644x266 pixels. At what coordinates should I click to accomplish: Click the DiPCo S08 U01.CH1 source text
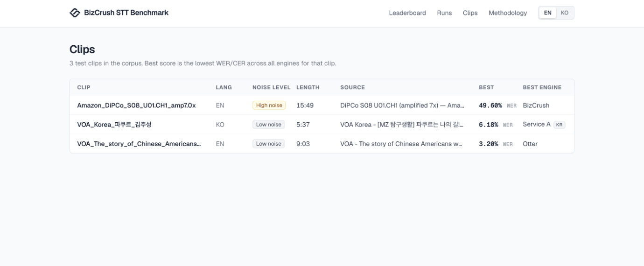tap(402, 105)
